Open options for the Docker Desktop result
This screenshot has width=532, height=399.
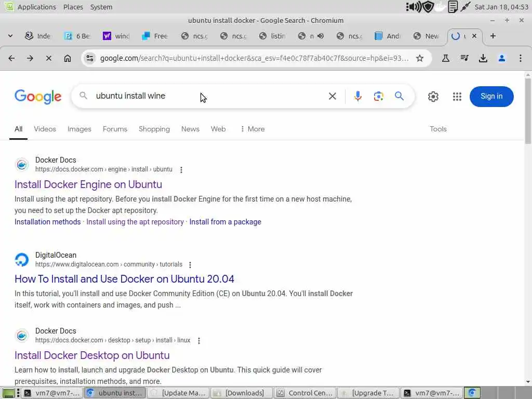tap(199, 340)
